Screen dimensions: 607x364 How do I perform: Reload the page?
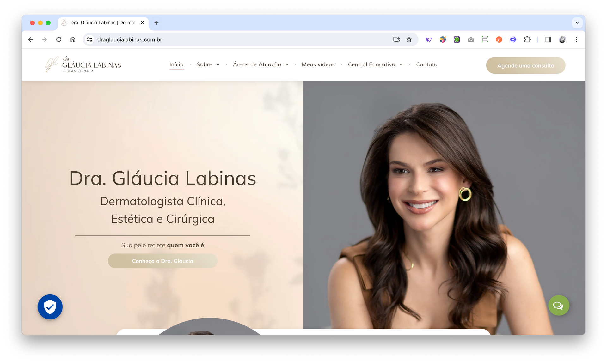pyautogui.click(x=58, y=39)
